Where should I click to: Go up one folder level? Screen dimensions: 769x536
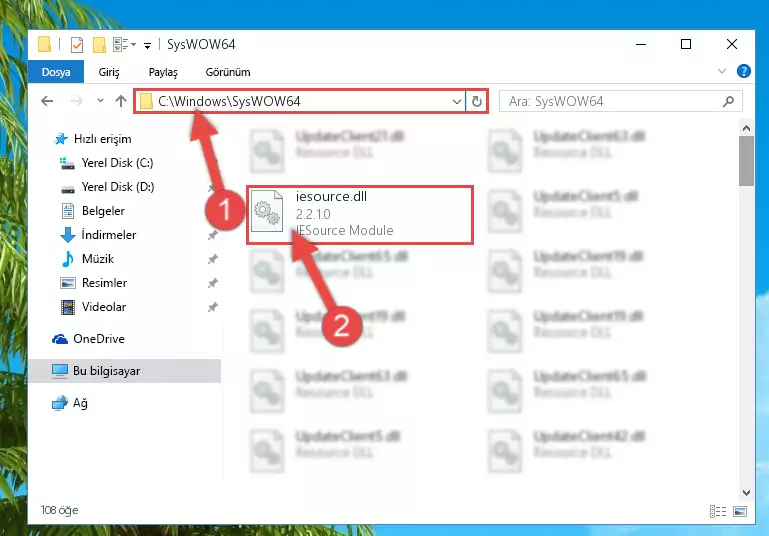pos(121,101)
